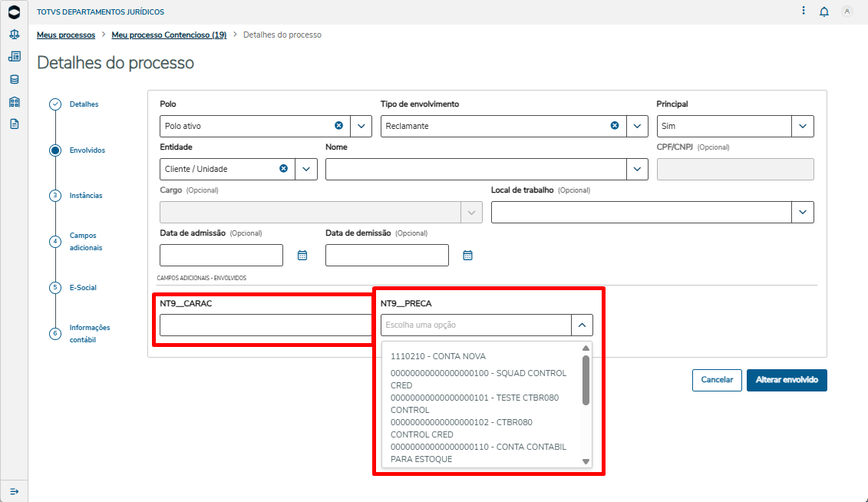Open the document icon in sidebar

pos(14,124)
